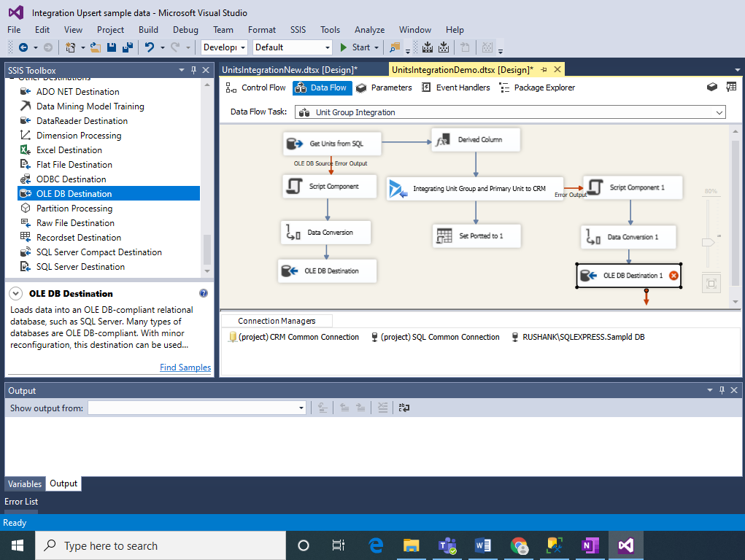Screen dimensions: 745x560
Task: Click the Open File folder icon
Action: tap(96, 47)
